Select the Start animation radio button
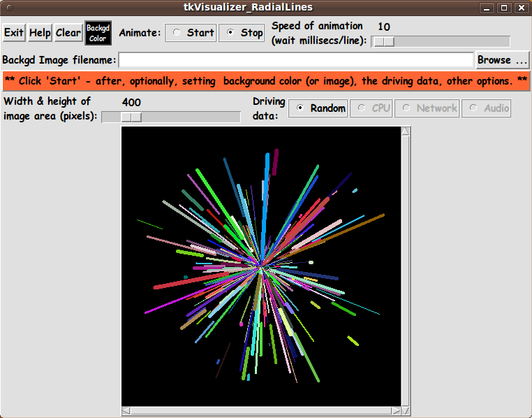Viewport: 532px width, 418px height. tap(191, 33)
